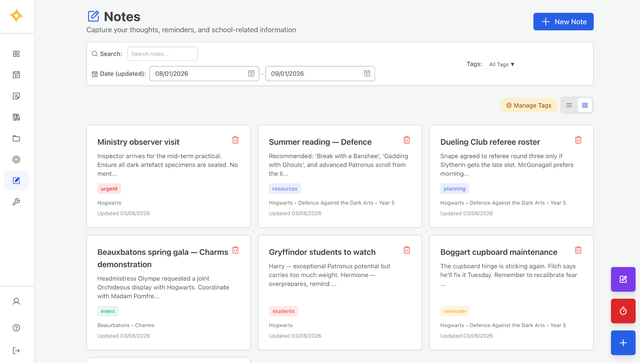Open the gradebook icon in sidebar
The width and height of the screenshot is (640, 363).
[x=16, y=117]
